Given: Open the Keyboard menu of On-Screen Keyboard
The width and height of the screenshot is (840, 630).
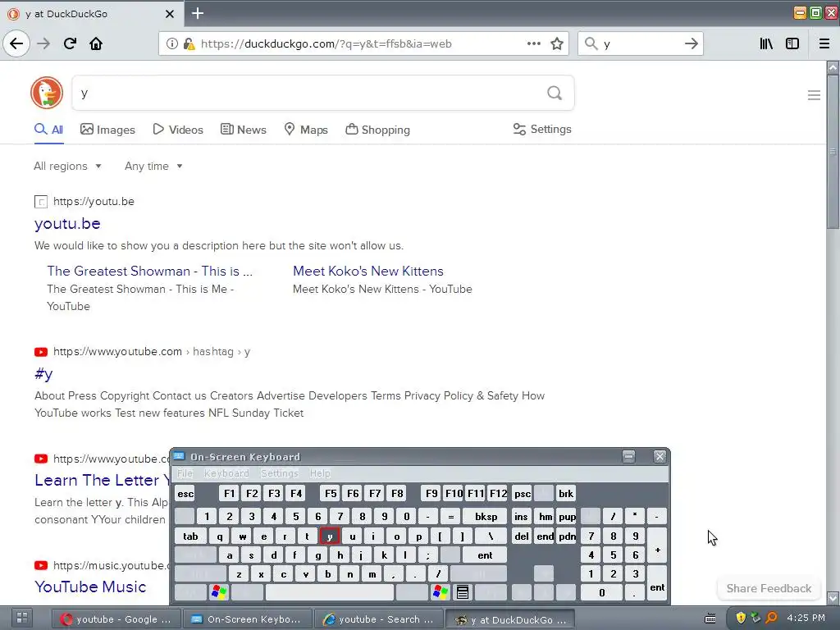Looking at the screenshot, I should pyautogui.click(x=226, y=473).
